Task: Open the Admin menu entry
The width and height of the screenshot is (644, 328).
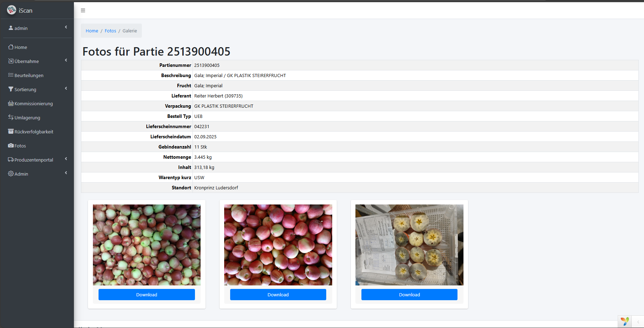Action: point(21,174)
